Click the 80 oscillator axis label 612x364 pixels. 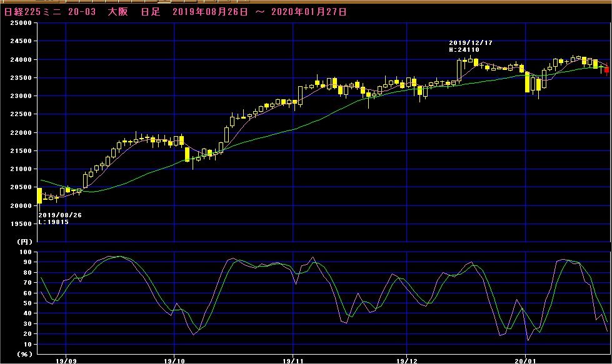28,273
